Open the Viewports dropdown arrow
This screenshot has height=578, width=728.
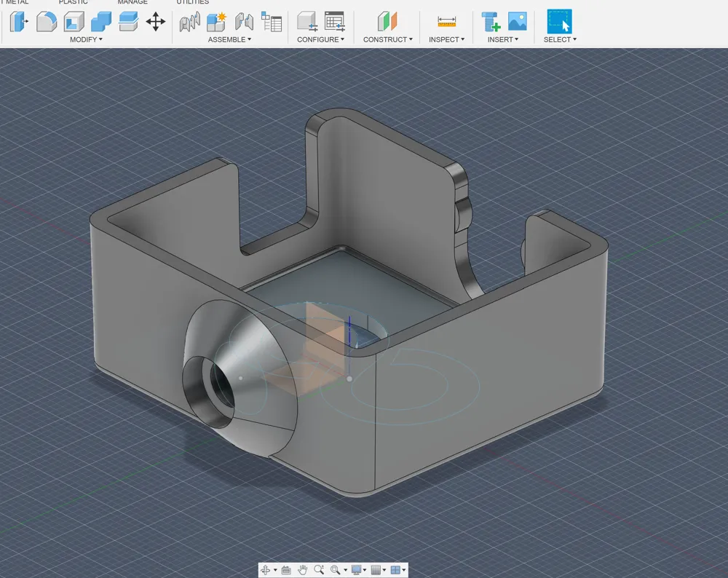[404, 570]
